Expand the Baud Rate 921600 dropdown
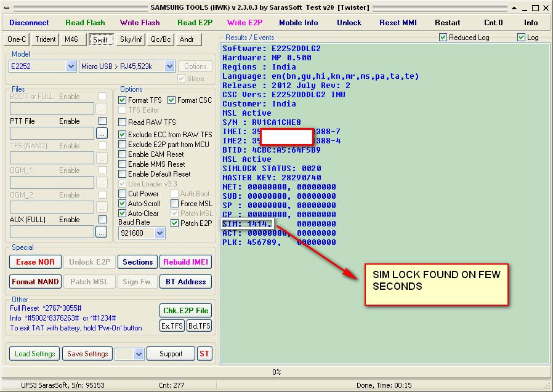This screenshot has height=392, width=553. (x=159, y=233)
